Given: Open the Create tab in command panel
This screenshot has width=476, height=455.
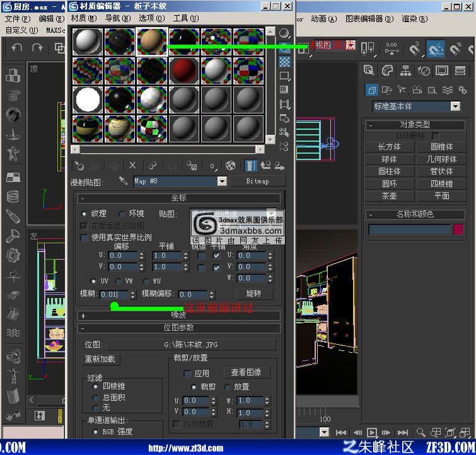Looking at the screenshot, I should pos(369,71).
